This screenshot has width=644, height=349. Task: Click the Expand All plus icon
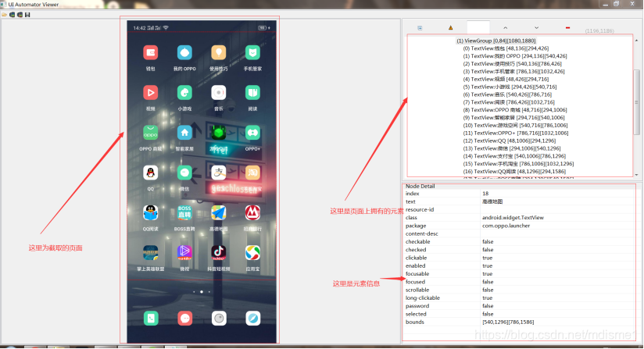tap(420, 28)
